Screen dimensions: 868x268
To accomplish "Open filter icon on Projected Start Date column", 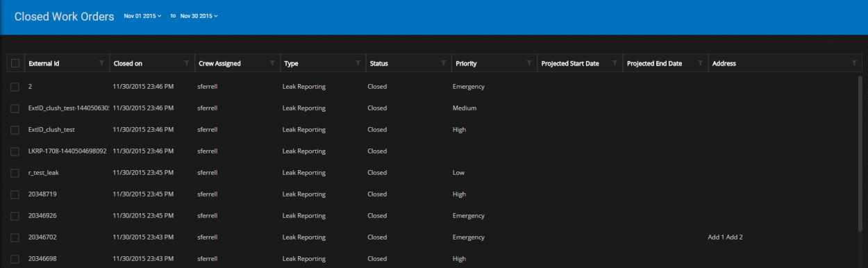I will 614,63.
